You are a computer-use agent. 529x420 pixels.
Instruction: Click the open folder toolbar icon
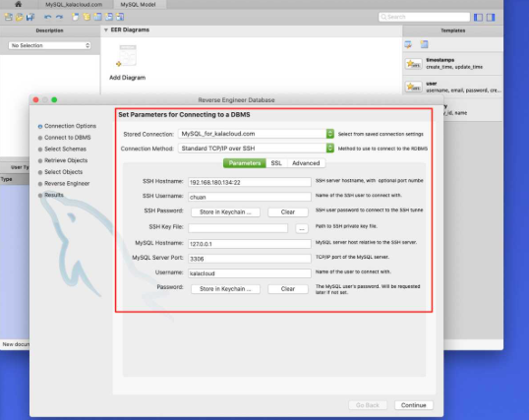[20, 17]
